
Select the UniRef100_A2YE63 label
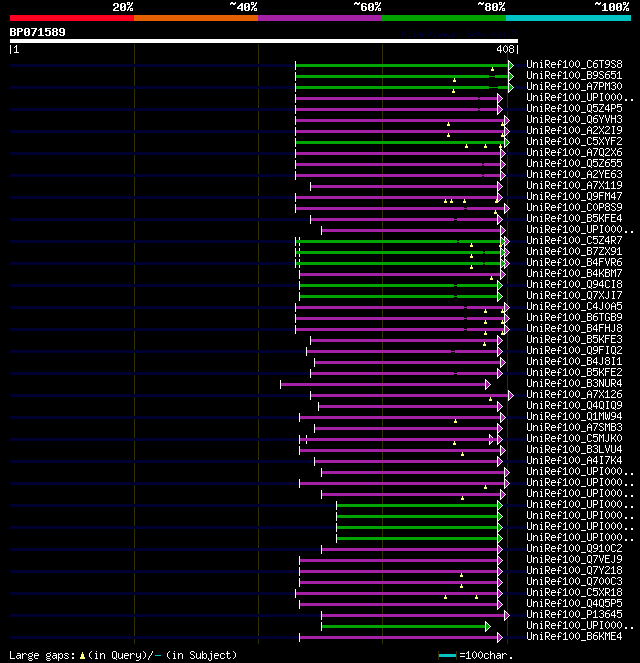pyautogui.click(x=574, y=174)
